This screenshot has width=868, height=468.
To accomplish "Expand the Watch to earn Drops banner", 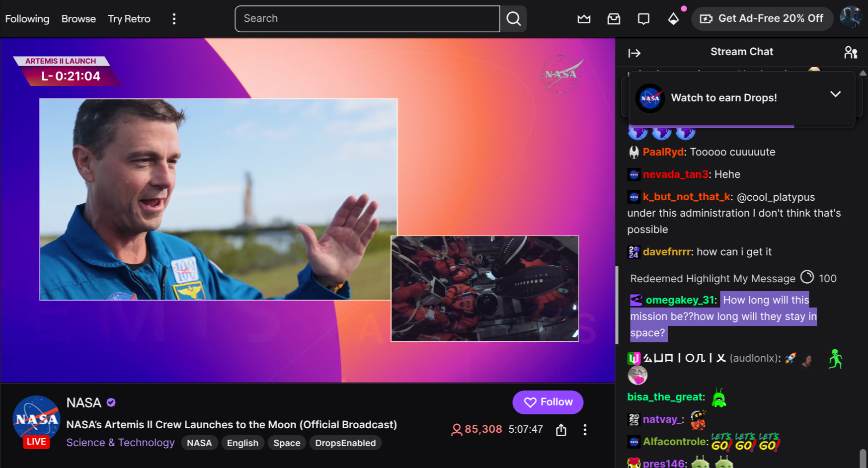I will tap(836, 94).
